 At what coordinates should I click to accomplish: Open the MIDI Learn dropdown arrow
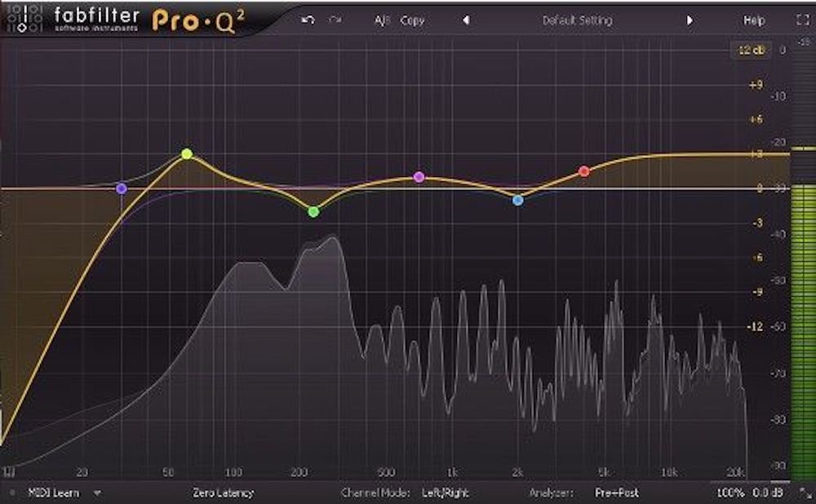tap(97, 493)
